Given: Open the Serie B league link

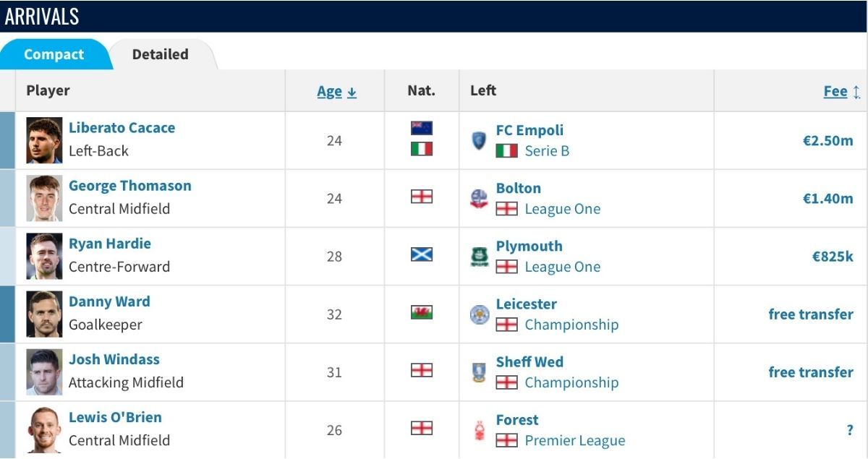Looking at the screenshot, I should tap(547, 151).
